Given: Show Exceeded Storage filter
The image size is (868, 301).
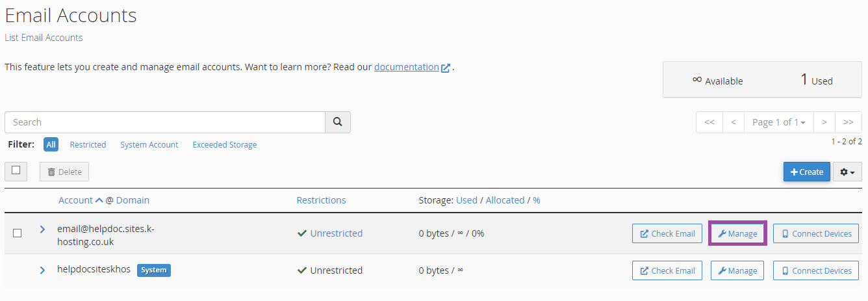Looking at the screenshot, I should (x=225, y=145).
